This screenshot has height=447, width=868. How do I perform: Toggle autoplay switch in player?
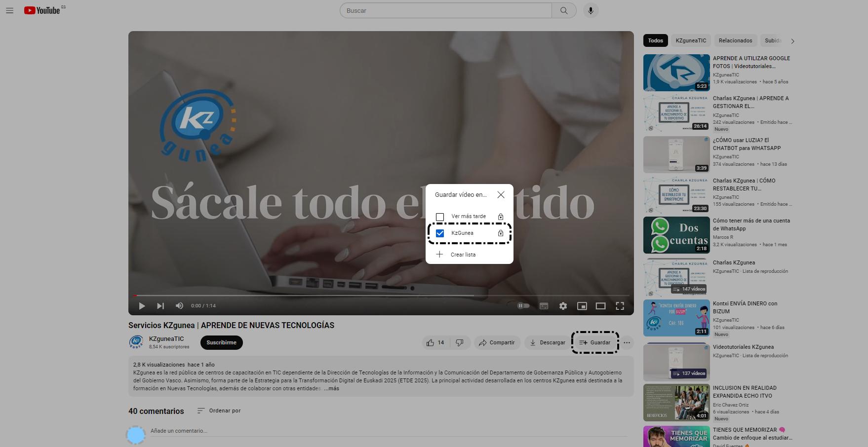click(523, 306)
